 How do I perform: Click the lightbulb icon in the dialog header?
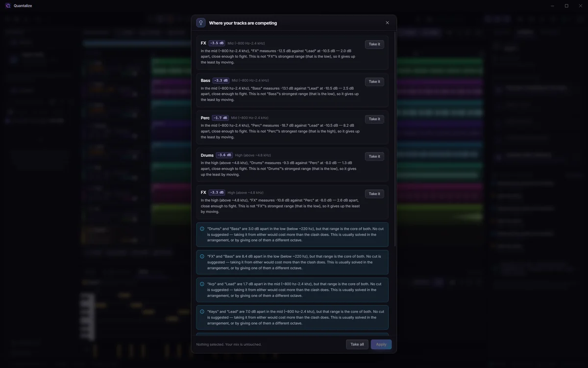(201, 23)
